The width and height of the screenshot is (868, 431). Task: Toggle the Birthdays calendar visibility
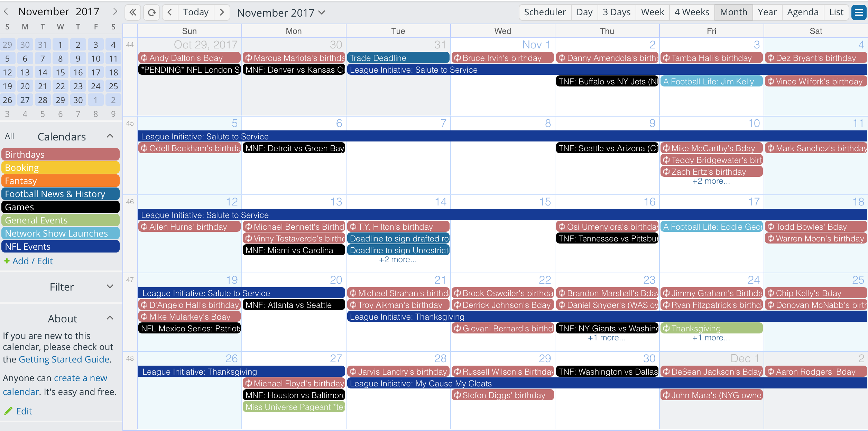(x=61, y=155)
